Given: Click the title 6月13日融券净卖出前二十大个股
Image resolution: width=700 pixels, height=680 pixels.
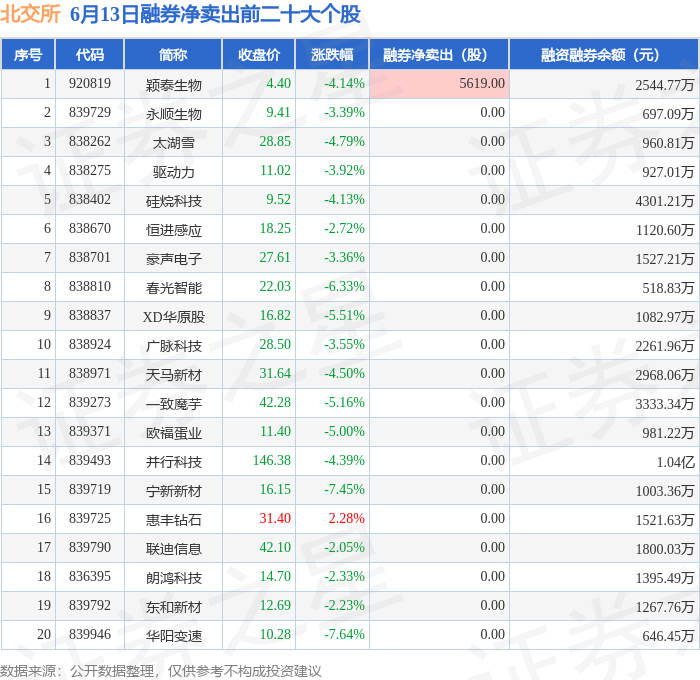Looking at the screenshot, I should click(215, 14).
